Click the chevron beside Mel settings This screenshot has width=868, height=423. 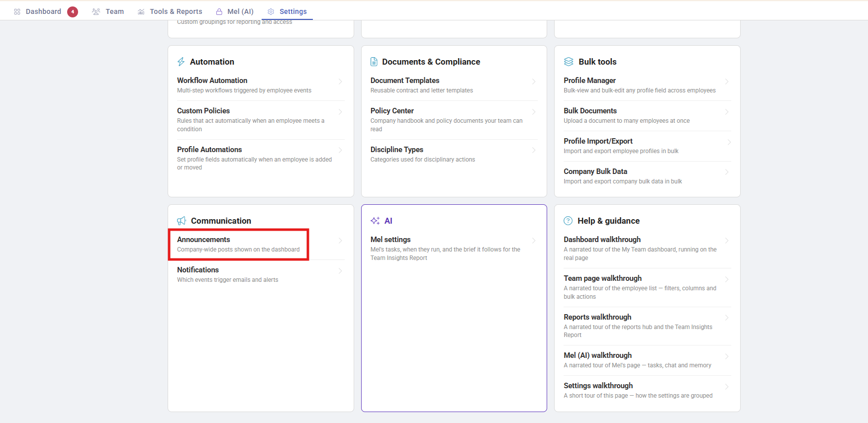tap(534, 241)
